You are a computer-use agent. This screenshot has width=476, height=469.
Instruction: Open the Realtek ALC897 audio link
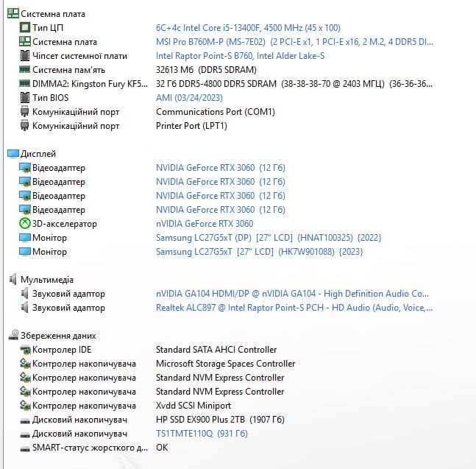(294, 308)
